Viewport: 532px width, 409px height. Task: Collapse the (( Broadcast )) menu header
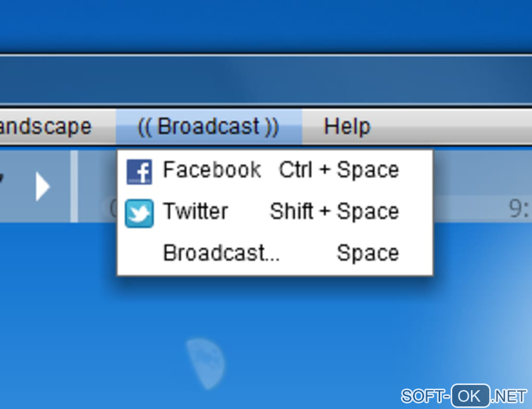[x=209, y=127]
